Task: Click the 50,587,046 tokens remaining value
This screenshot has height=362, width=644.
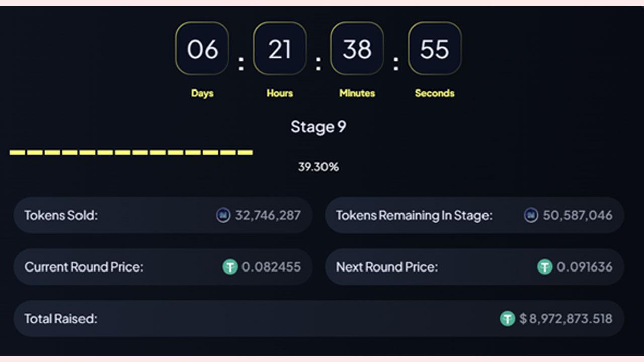Action: [578, 216]
